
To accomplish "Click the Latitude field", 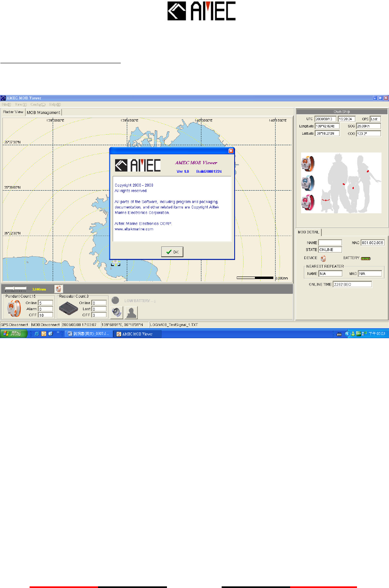I will coord(327,133).
